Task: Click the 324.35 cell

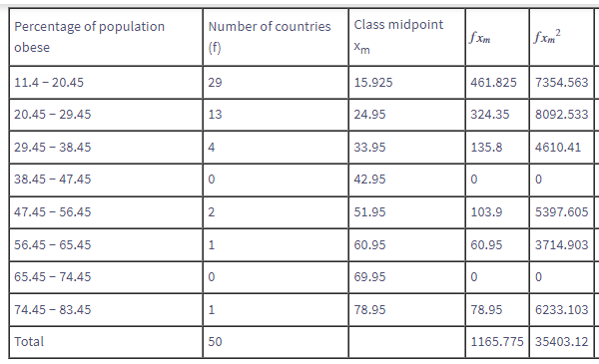Action: [497, 115]
